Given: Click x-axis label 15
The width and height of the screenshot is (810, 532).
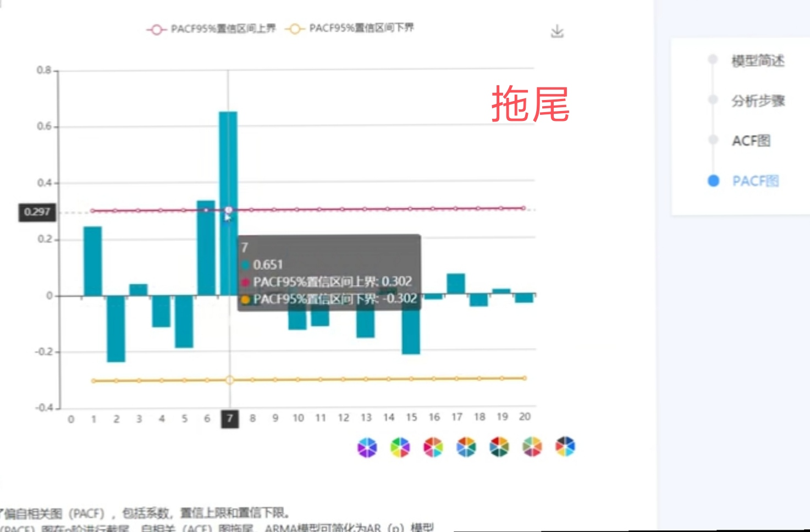Looking at the screenshot, I should [411, 417].
